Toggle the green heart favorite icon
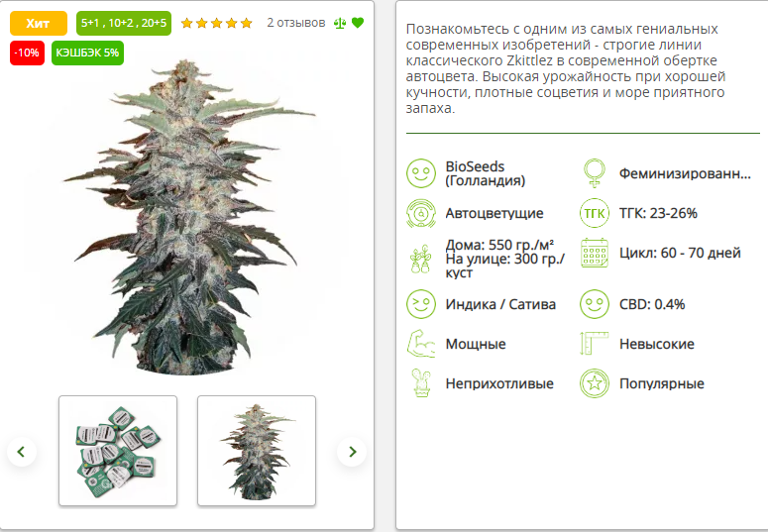Image resolution: width=768 pixels, height=532 pixels. click(x=358, y=23)
